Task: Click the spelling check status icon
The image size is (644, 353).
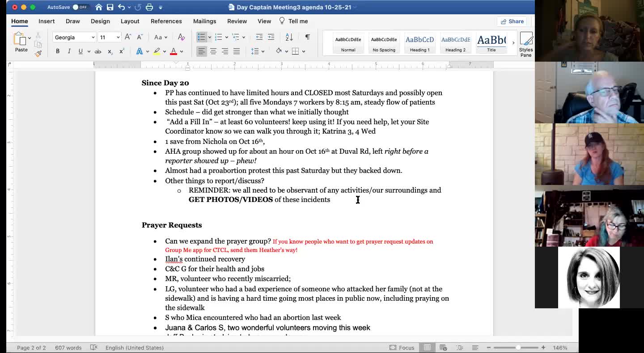Action: (93, 348)
